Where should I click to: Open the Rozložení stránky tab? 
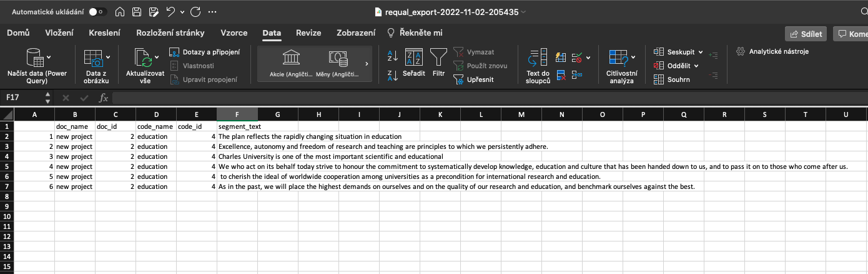coord(170,33)
